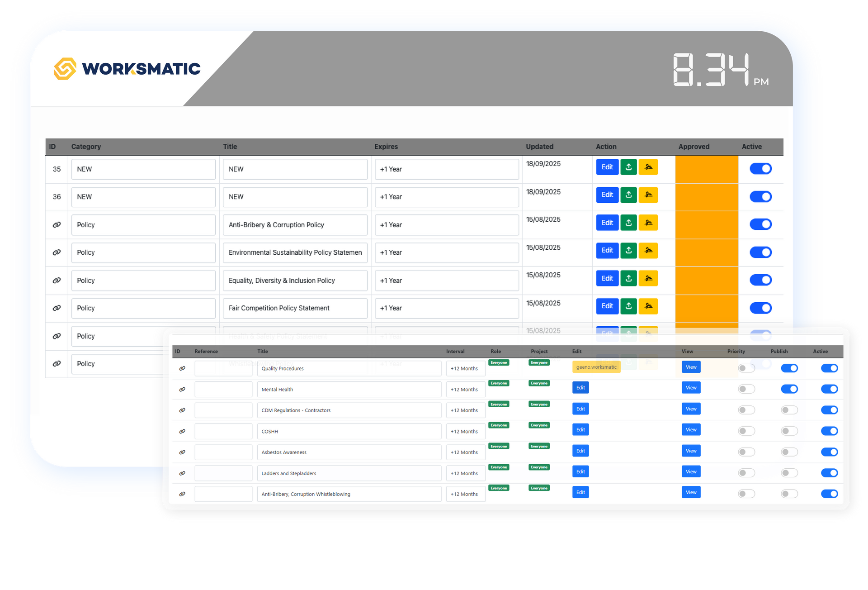Viewport: 868px width, 590px height.
Task: Click the link icon for the COSHH row
Action: tap(182, 431)
